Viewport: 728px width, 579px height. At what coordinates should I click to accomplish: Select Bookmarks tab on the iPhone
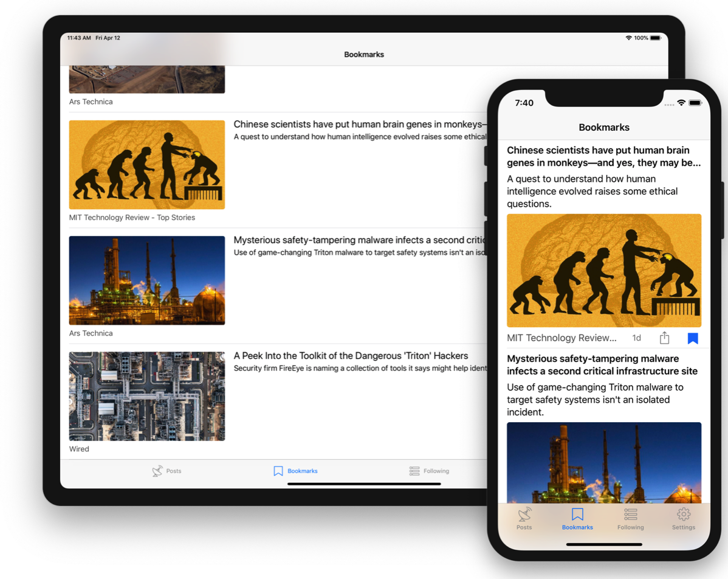pyautogui.click(x=577, y=519)
